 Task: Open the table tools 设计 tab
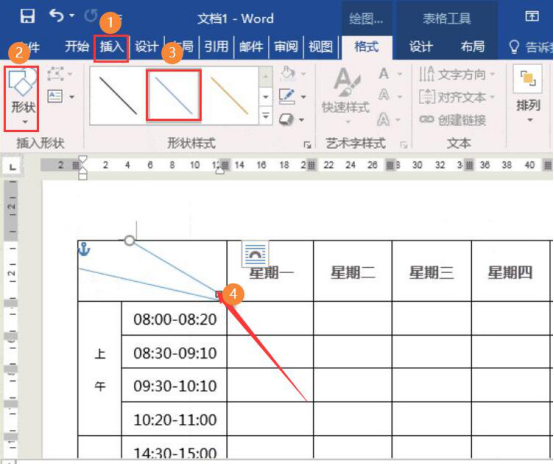pyautogui.click(x=421, y=47)
